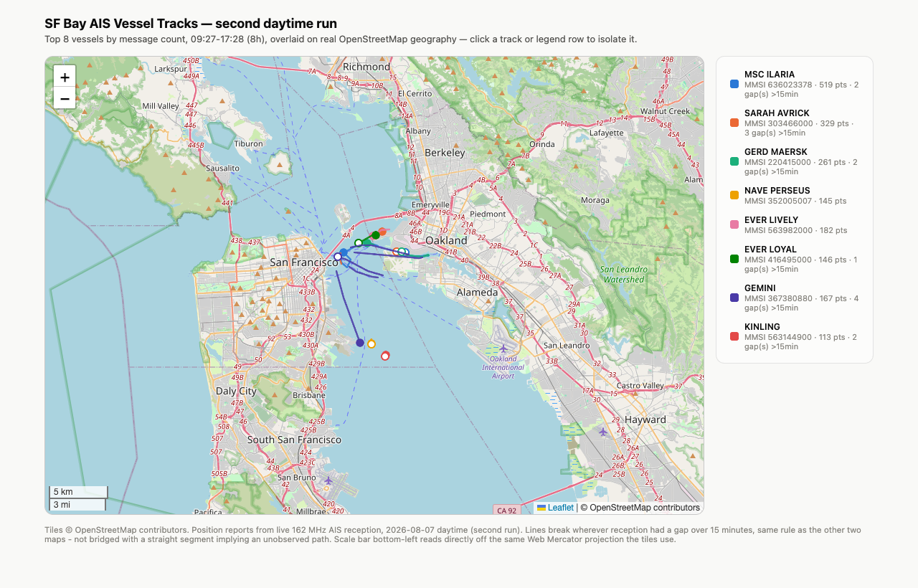Isolate SARAH AVRICK in the legend
The image size is (918, 588).
795,123
